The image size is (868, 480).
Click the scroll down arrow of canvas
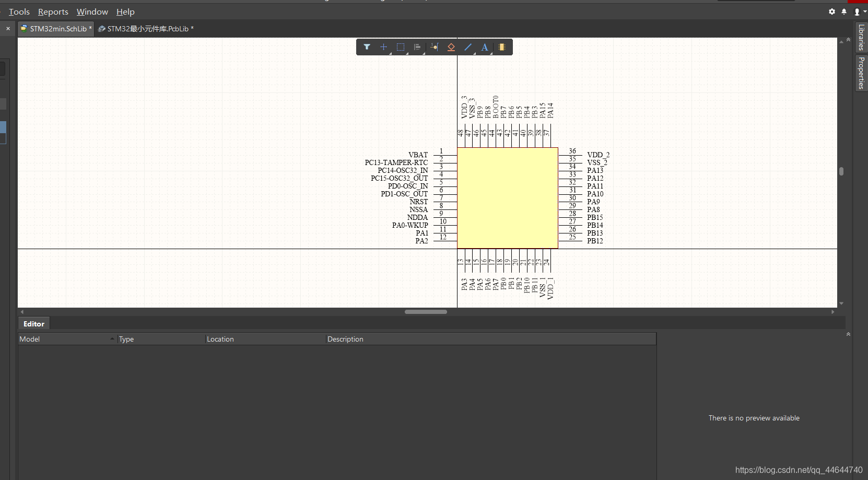pos(841,303)
